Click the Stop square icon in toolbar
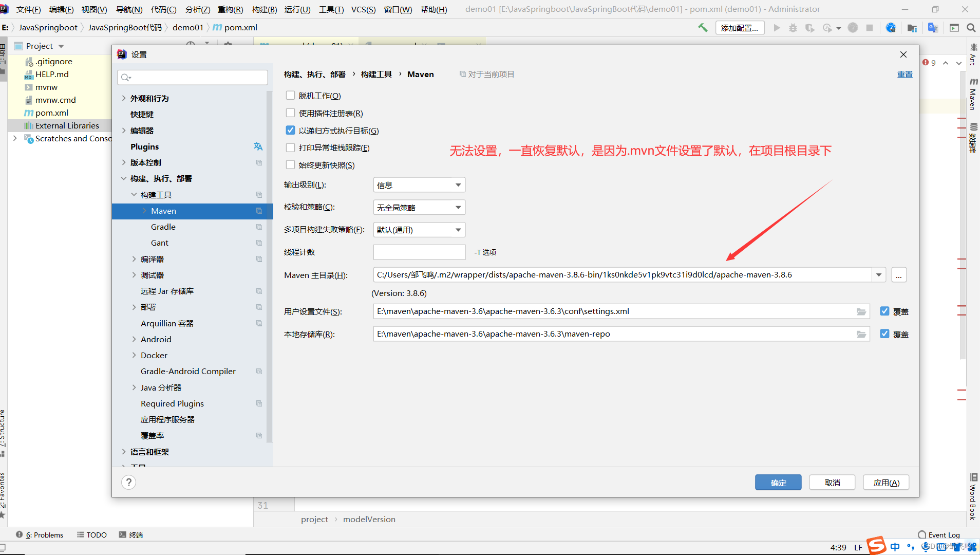980x555 pixels. pyautogui.click(x=870, y=28)
